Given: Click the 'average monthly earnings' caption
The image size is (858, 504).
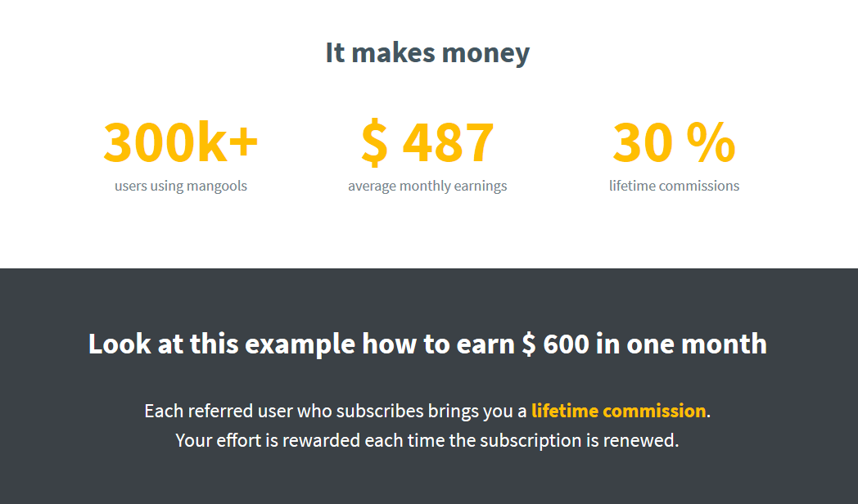Looking at the screenshot, I should [427, 186].
